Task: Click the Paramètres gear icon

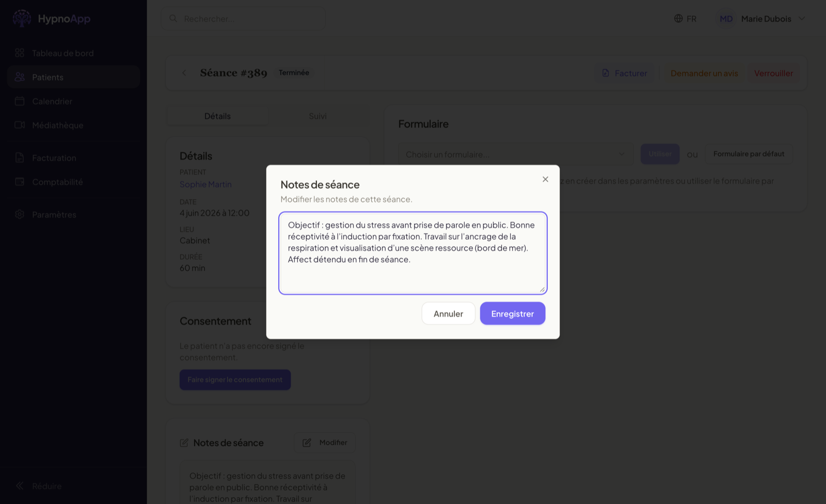Action: click(20, 214)
